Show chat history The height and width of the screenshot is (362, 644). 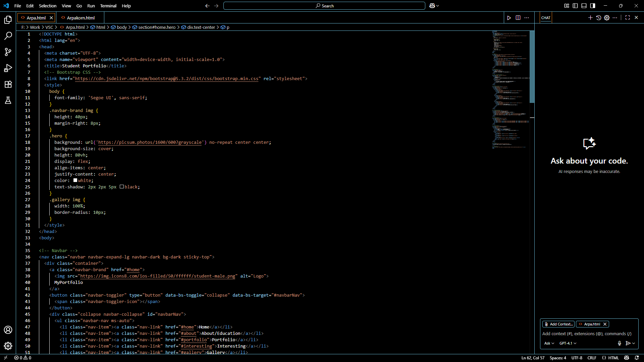coord(599,18)
